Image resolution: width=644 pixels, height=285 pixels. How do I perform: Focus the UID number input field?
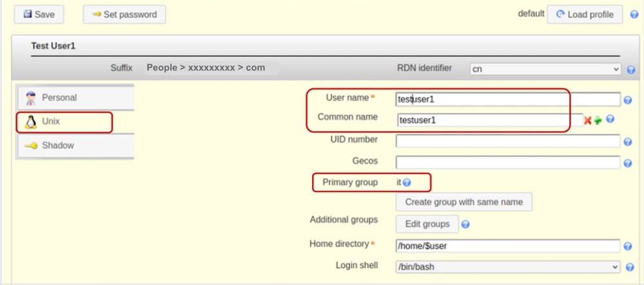click(508, 141)
